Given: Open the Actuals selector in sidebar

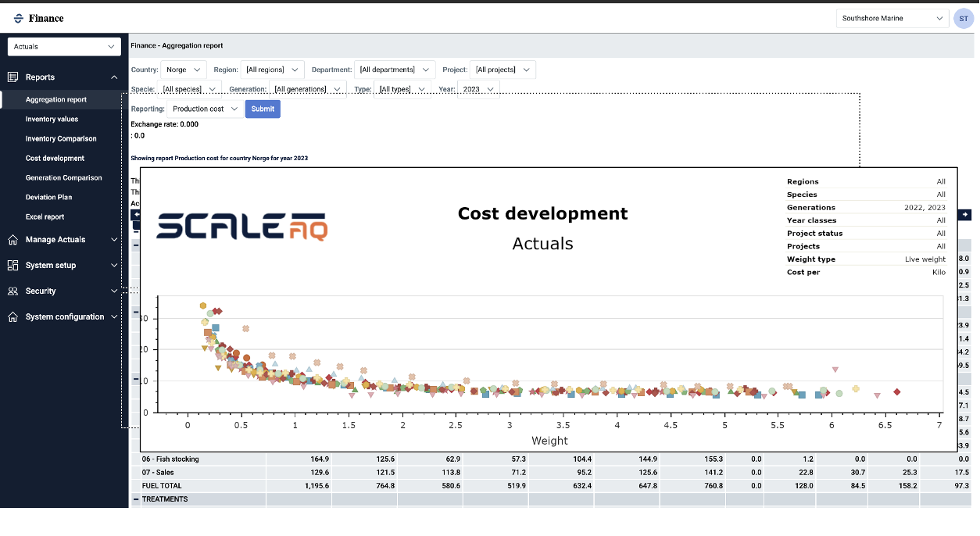Looking at the screenshot, I should coord(64,47).
